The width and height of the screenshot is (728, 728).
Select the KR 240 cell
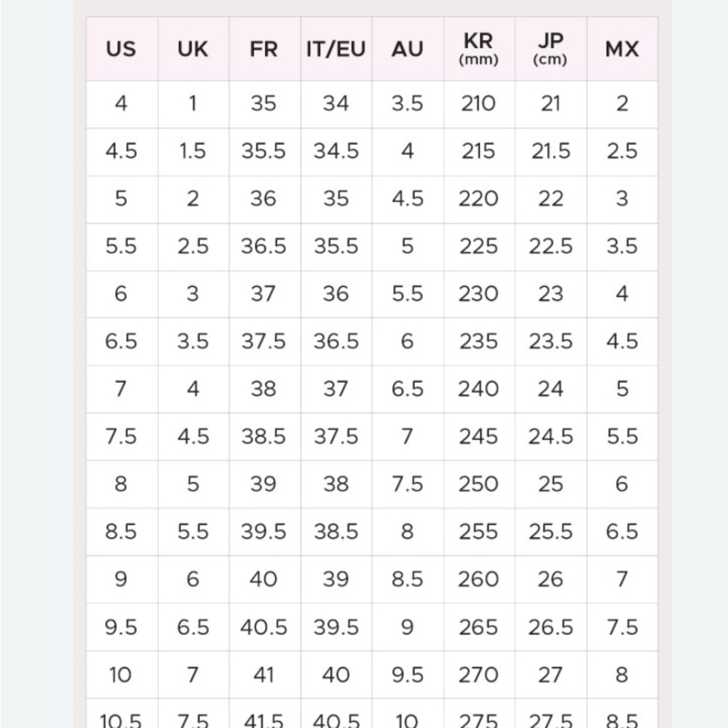[x=479, y=389]
